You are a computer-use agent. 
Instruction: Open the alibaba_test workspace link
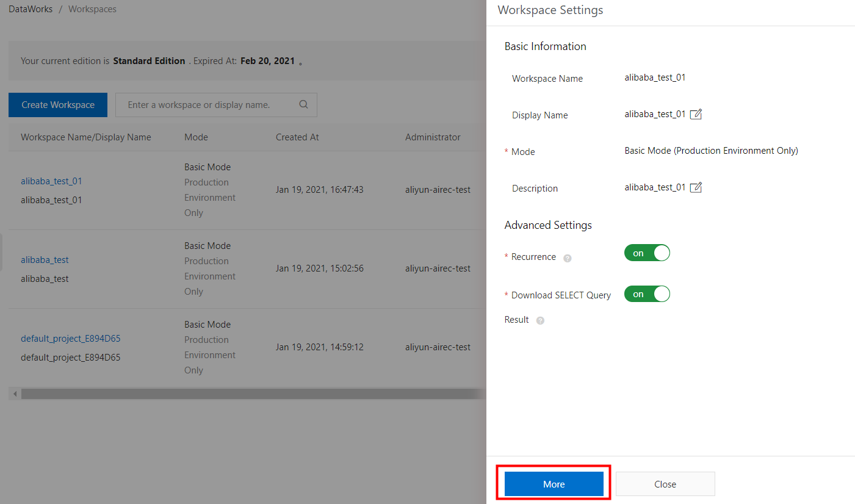(x=45, y=260)
